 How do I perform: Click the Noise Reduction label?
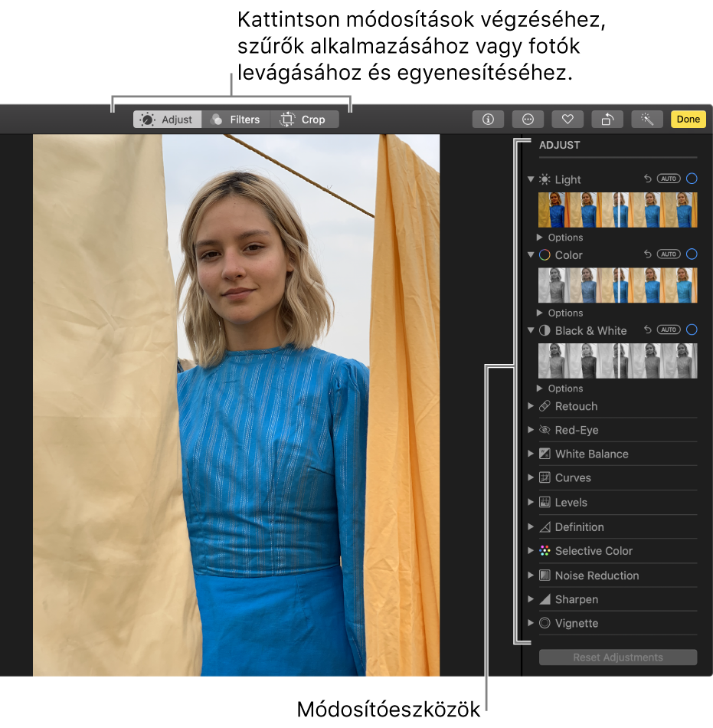(x=597, y=576)
